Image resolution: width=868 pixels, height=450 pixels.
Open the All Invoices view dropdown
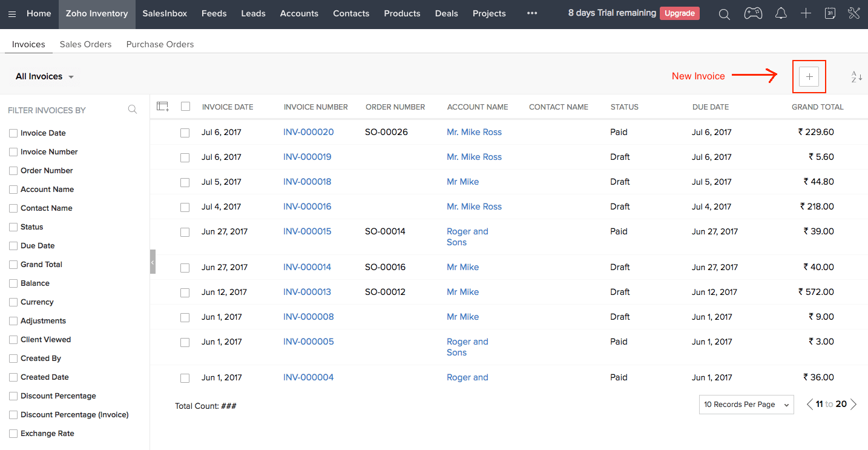[45, 77]
